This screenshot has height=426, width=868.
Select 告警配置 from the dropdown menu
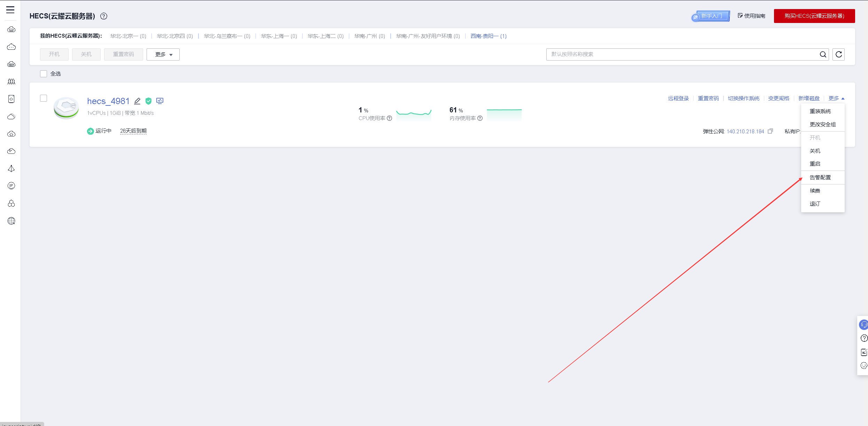820,177
